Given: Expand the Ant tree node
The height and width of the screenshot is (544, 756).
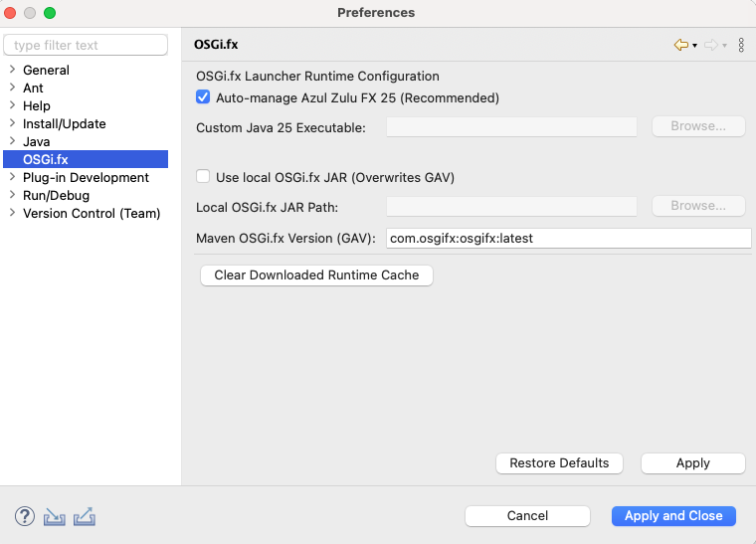Looking at the screenshot, I should [x=13, y=88].
